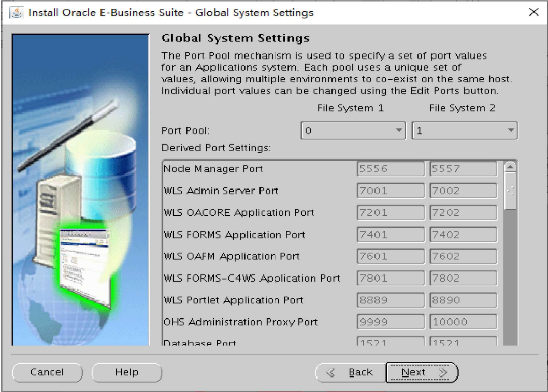Open the Help button
The width and height of the screenshot is (548, 392).
(x=127, y=372)
